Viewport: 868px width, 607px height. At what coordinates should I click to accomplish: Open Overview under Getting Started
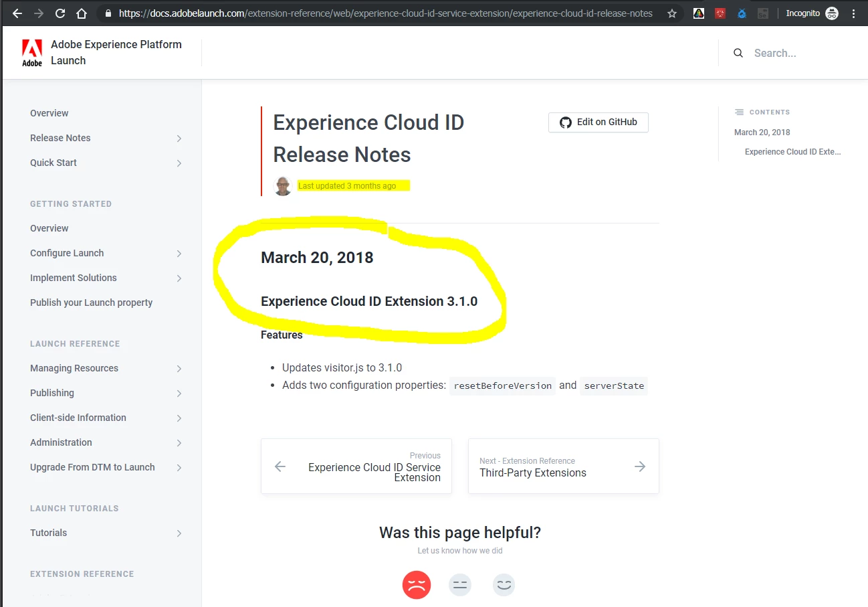pos(49,228)
